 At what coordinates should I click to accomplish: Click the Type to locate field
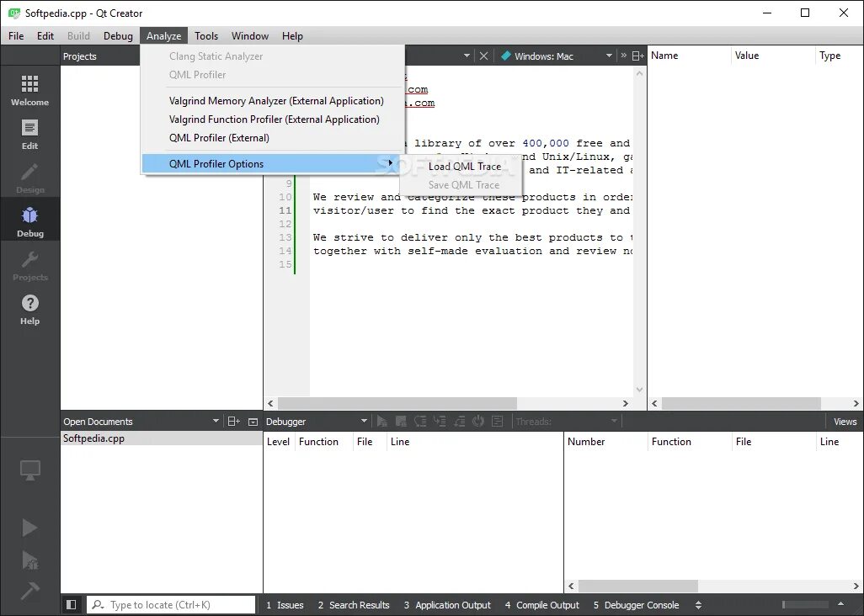point(171,605)
